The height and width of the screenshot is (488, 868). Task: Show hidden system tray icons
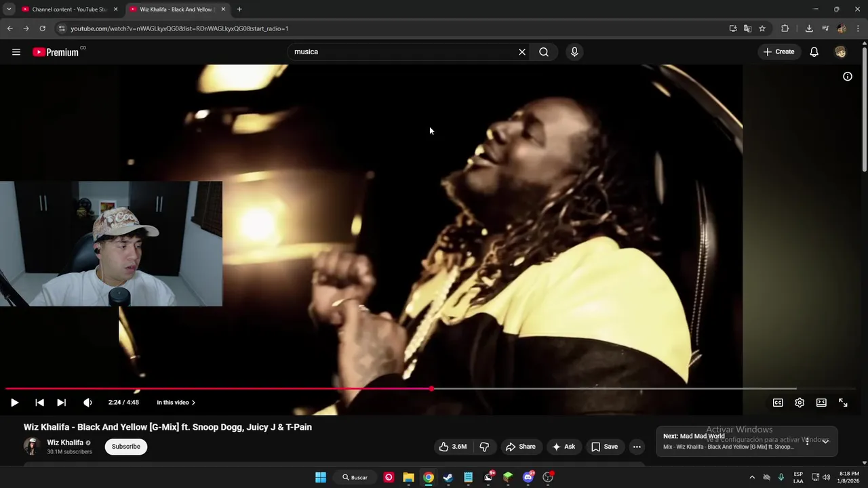tap(752, 477)
